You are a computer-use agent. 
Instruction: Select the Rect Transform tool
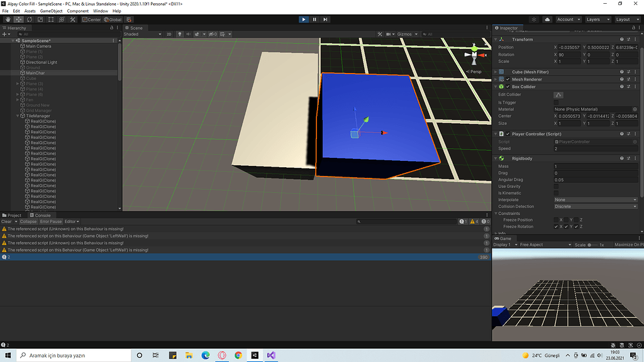tap(51, 19)
